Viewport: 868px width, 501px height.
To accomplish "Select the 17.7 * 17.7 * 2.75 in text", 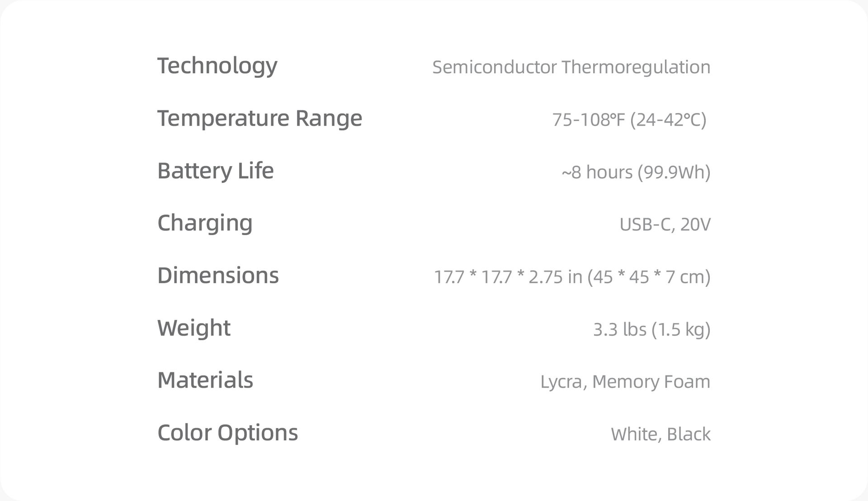I will (508, 277).
